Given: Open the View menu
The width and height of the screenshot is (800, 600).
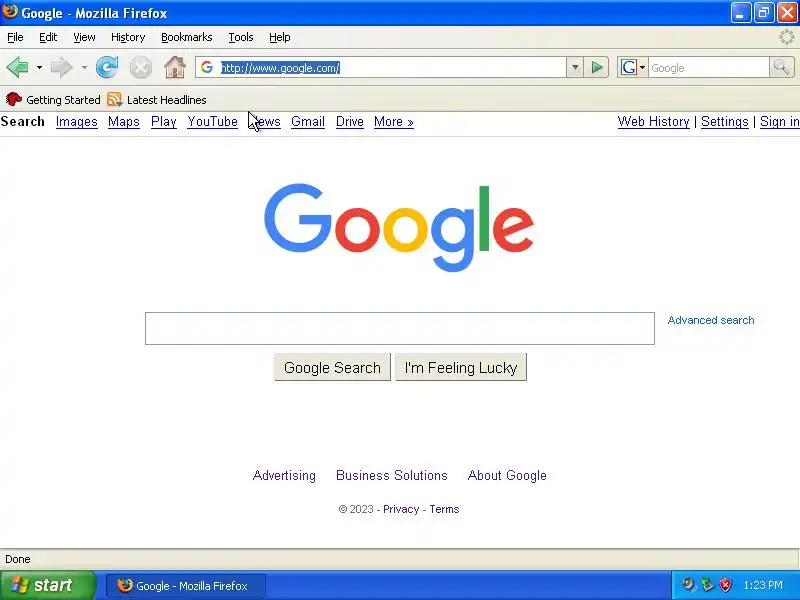Looking at the screenshot, I should point(84,37).
